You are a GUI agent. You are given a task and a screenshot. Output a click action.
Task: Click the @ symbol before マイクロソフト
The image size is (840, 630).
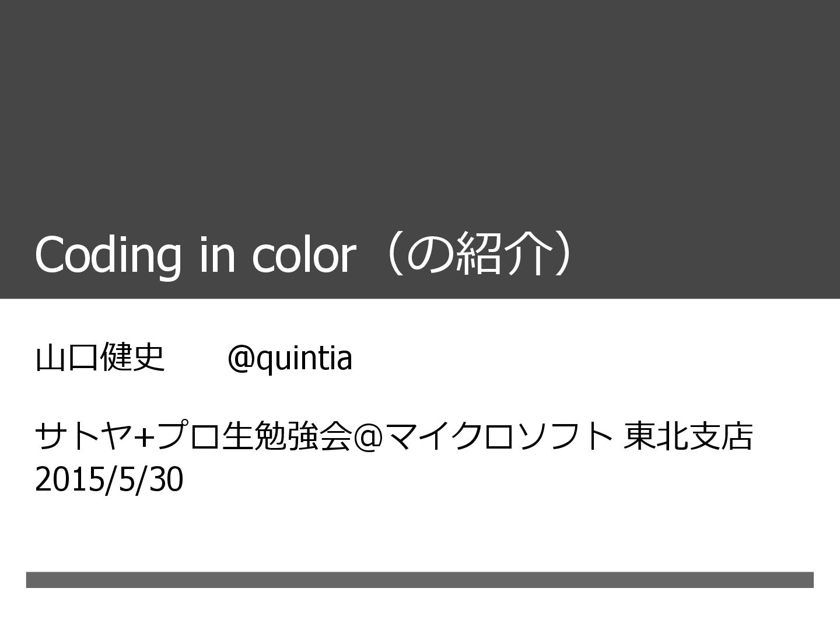(x=366, y=437)
